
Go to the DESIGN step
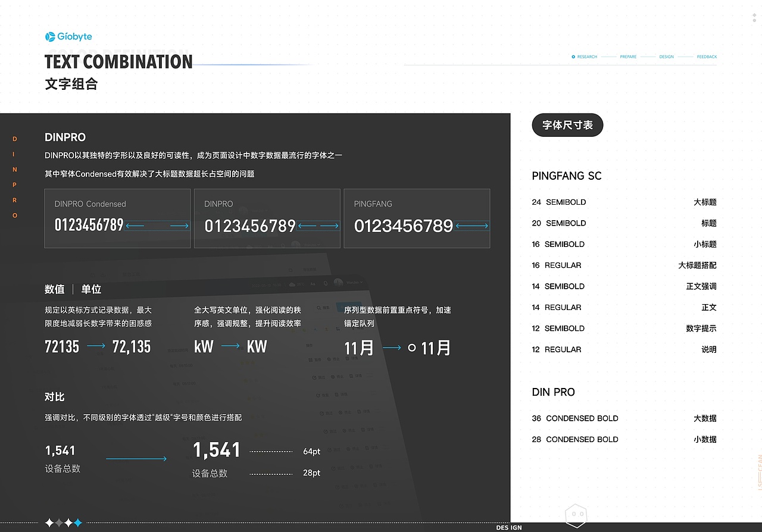tap(666, 57)
